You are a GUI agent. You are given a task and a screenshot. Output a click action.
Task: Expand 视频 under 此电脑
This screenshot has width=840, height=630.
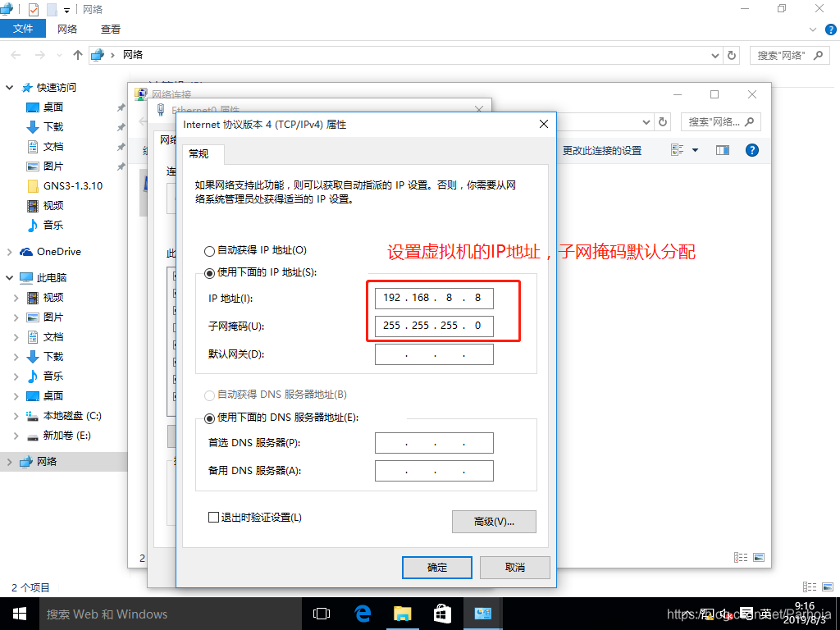coord(16,298)
